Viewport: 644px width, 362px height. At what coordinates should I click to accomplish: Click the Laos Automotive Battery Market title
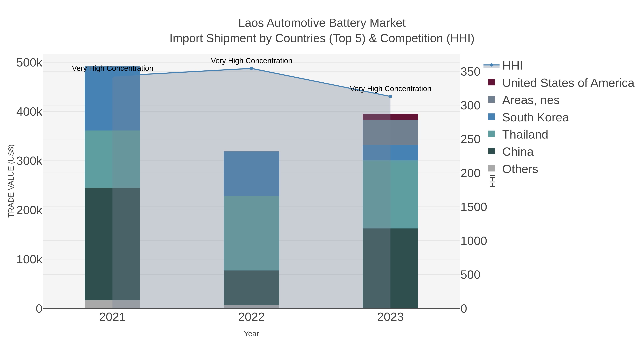[322, 23]
